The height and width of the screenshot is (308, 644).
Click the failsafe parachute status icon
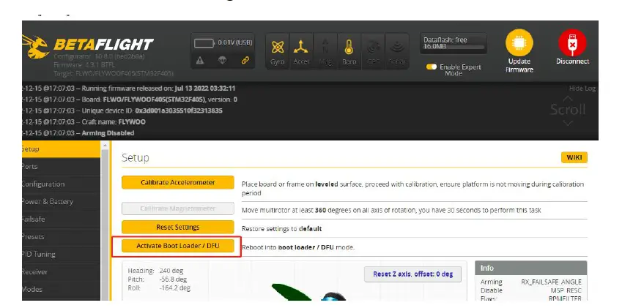[x=222, y=61]
